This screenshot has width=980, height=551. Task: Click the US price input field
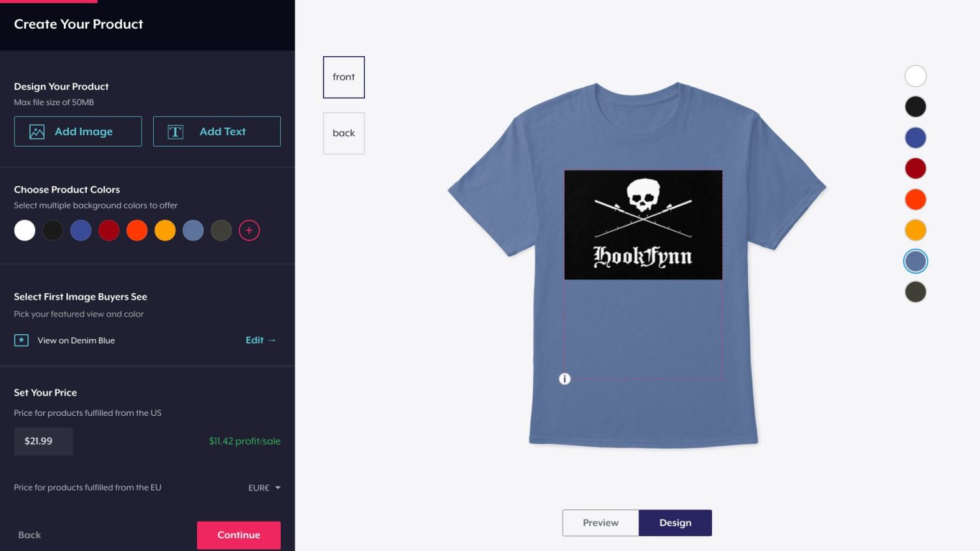(x=43, y=441)
